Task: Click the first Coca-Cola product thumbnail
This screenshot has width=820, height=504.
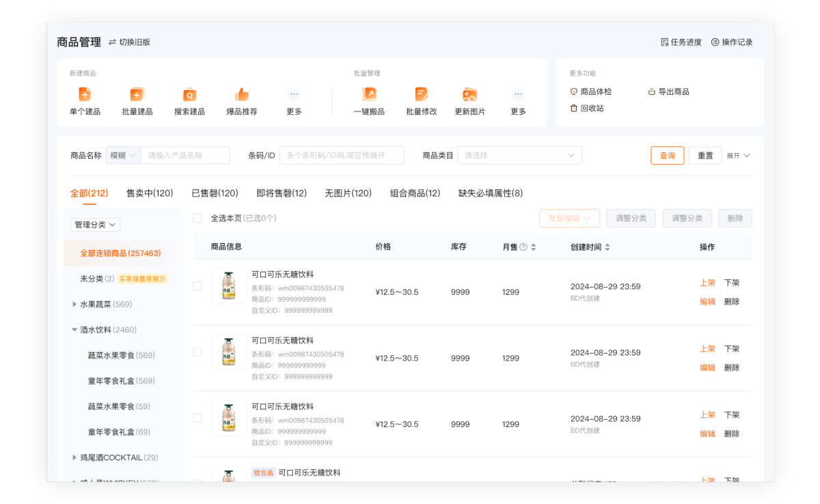Action: coord(228,285)
